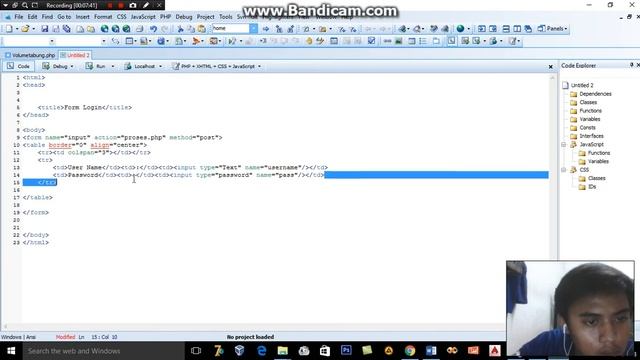
Task: Click the <title>Form Login</title> line
Action: pyautogui.click(x=85, y=107)
